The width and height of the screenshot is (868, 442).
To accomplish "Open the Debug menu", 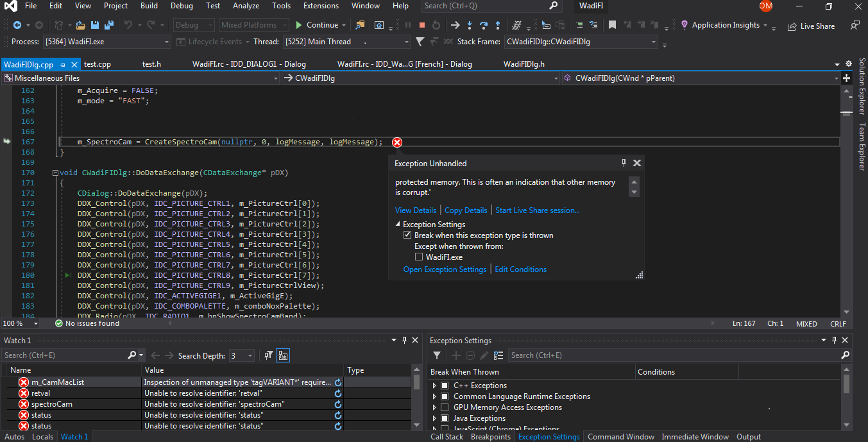I will (182, 6).
